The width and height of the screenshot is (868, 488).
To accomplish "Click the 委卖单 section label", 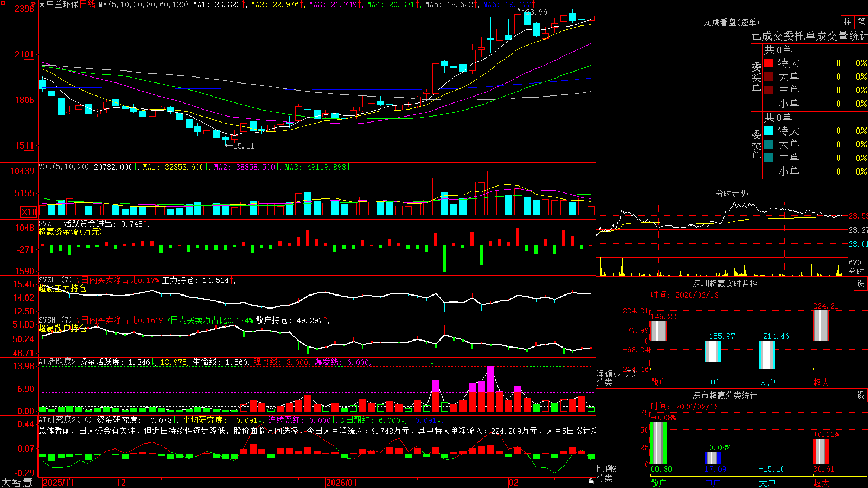I will 756,145.
